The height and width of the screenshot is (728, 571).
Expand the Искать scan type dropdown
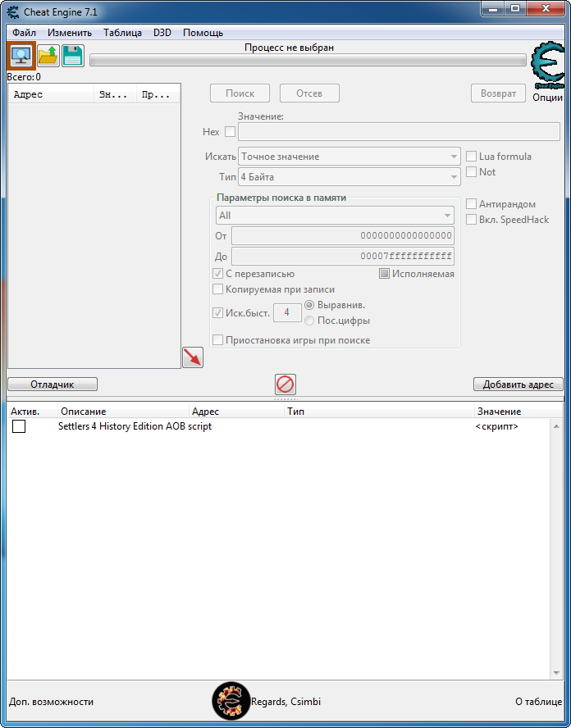point(349,157)
